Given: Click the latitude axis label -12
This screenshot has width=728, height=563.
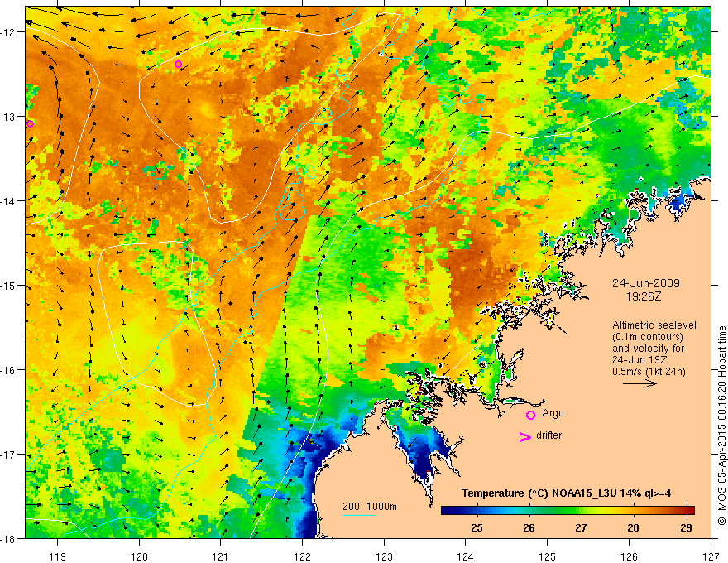Looking at the screenshot, I should 8,32.
